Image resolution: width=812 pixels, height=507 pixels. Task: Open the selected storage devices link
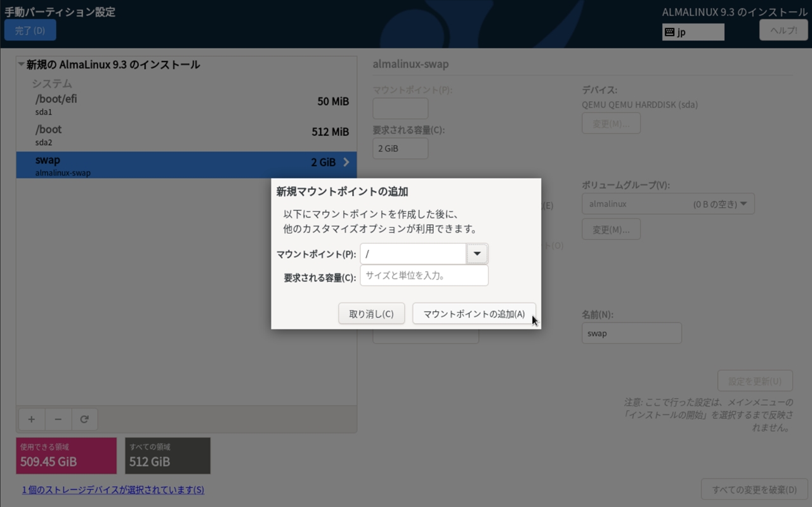tap(113, 490)
